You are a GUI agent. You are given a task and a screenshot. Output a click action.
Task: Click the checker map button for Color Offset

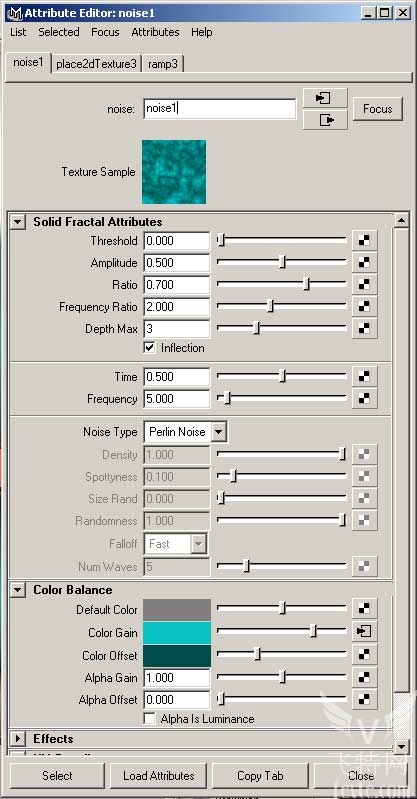(x=364, y=655)
